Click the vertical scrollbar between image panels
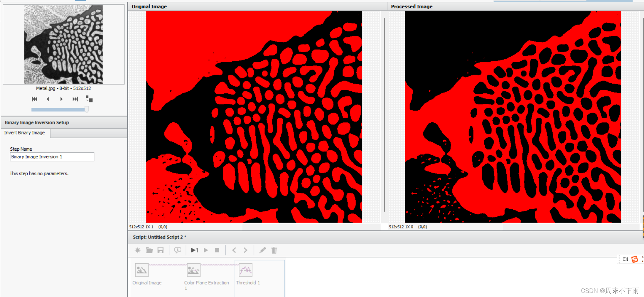The height and width of the screenshot is (297, 644). pyautogui.click(x=384, y=115)
